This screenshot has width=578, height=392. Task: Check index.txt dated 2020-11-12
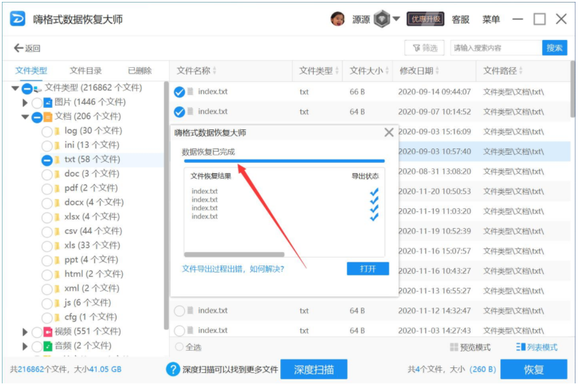[x=179, y=311]
